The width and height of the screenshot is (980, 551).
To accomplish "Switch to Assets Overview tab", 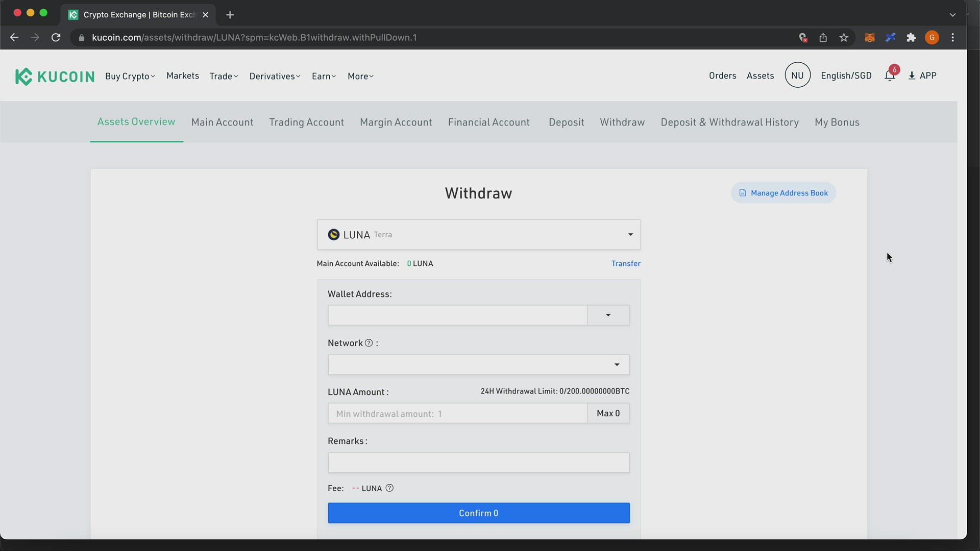I will pos(136,122).
